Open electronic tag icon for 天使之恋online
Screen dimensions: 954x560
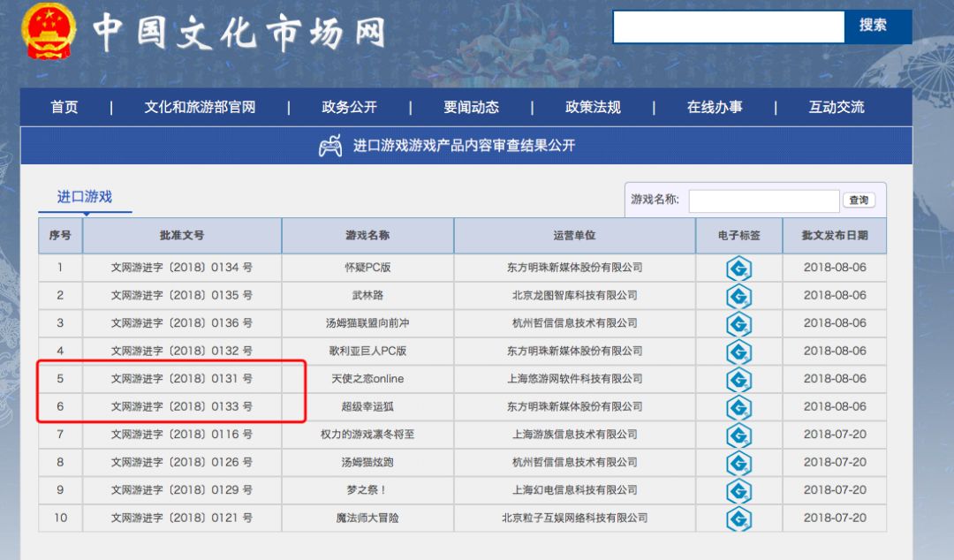(738, 380)
